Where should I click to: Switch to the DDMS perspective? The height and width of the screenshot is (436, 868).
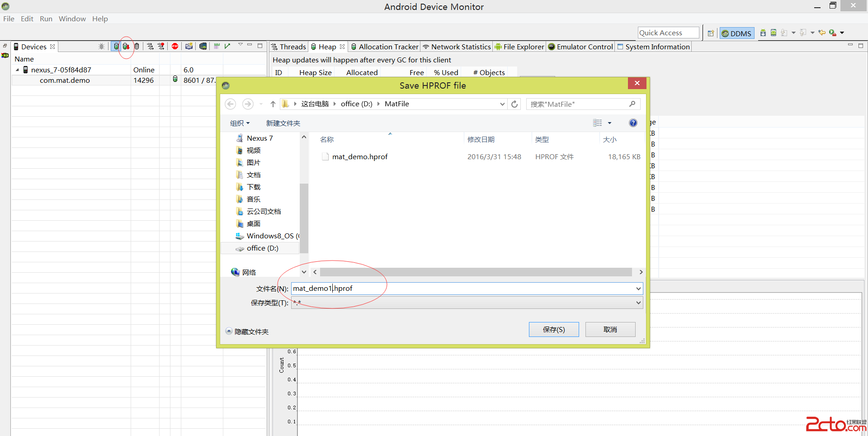click(x=737, y=33)
